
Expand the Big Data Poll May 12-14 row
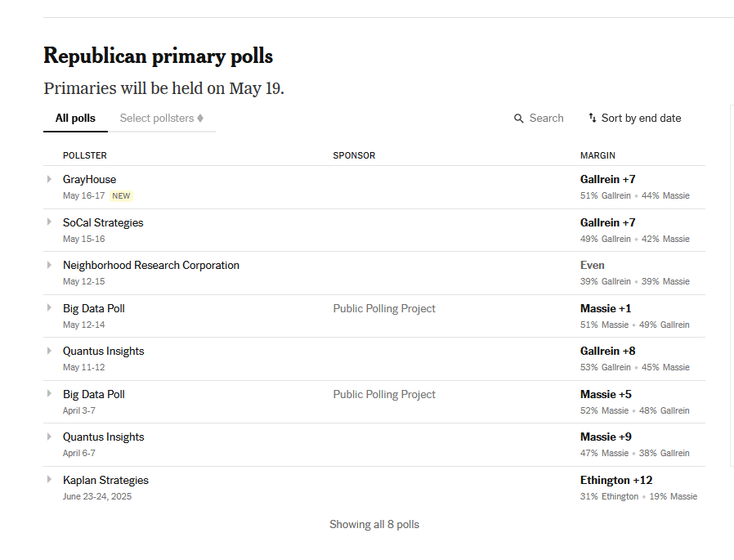pos(49,307)
